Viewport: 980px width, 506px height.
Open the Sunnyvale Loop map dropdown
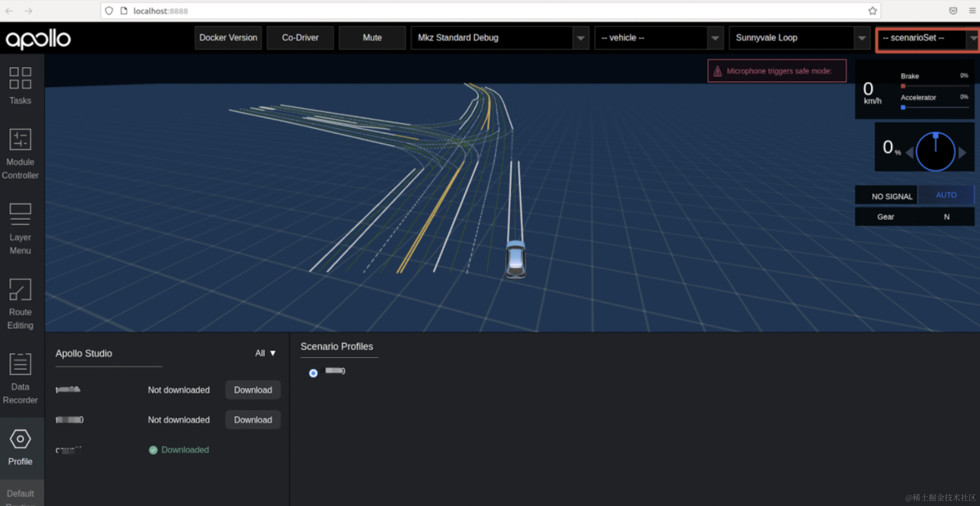point(799,38)
